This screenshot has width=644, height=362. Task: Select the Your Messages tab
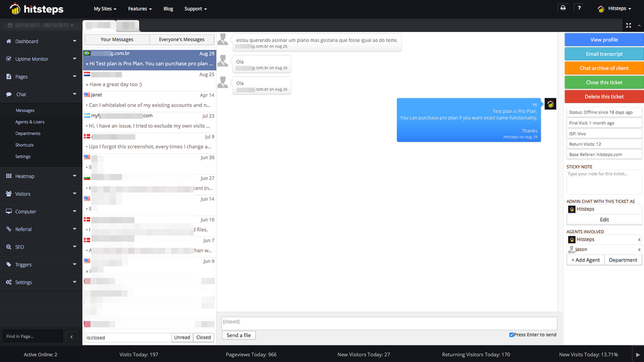click(x=117, y=39)
